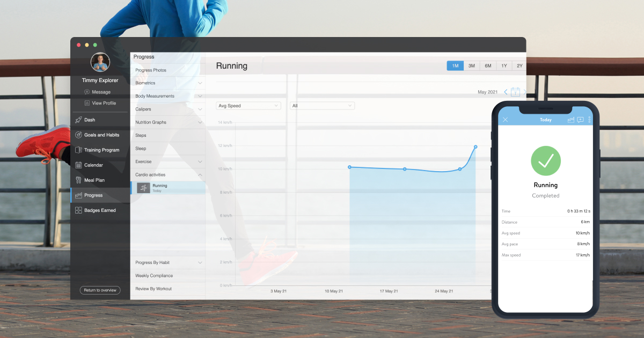Screen dimensions: 644x338
Task: Click the Calendar sidebar icon
Action: [78, 165]
